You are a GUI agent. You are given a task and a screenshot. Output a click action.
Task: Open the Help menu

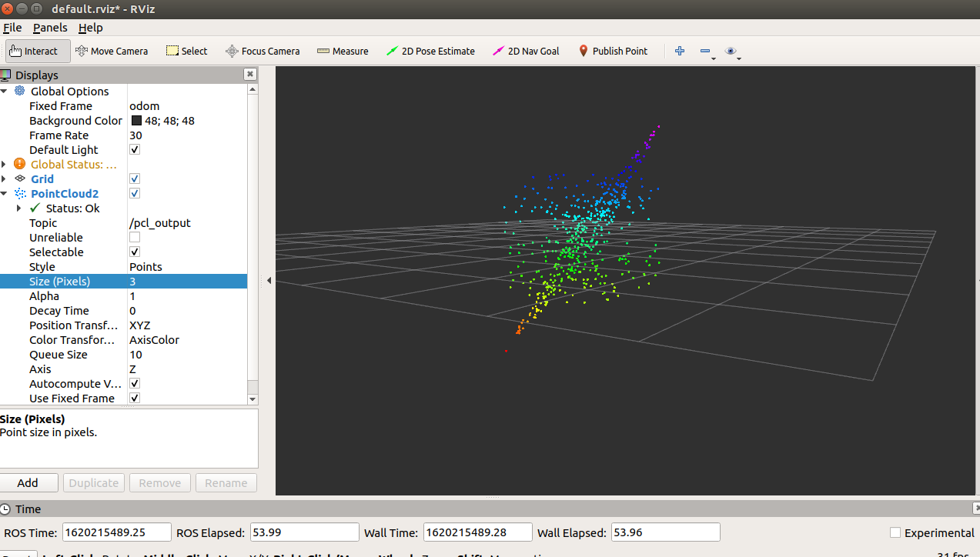[90, 28]
